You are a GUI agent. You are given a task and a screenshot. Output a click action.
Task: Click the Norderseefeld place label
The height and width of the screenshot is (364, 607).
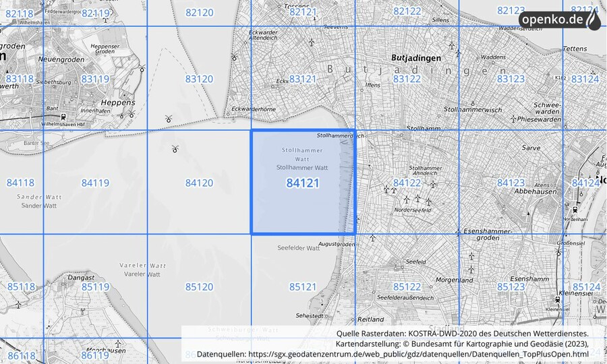pyautogui.click(x=413, y=210)
